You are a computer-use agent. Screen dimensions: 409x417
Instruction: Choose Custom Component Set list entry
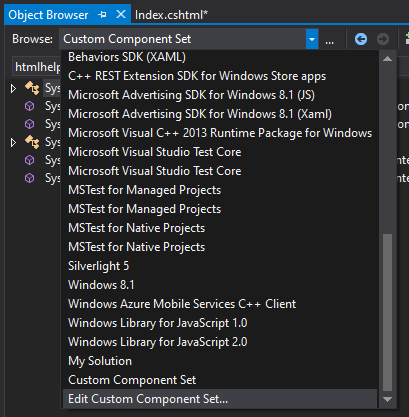coord(220,380)
